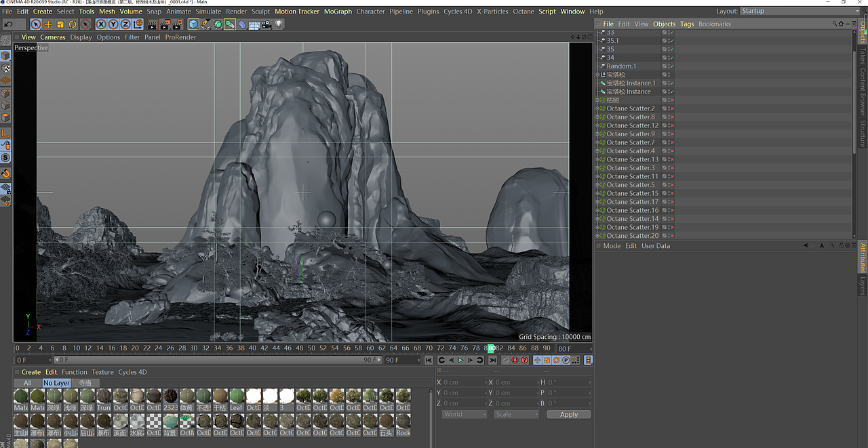The width and height of the screenshot is (868, 448).
Task: Add a Light object
Action: pos(279,24)
